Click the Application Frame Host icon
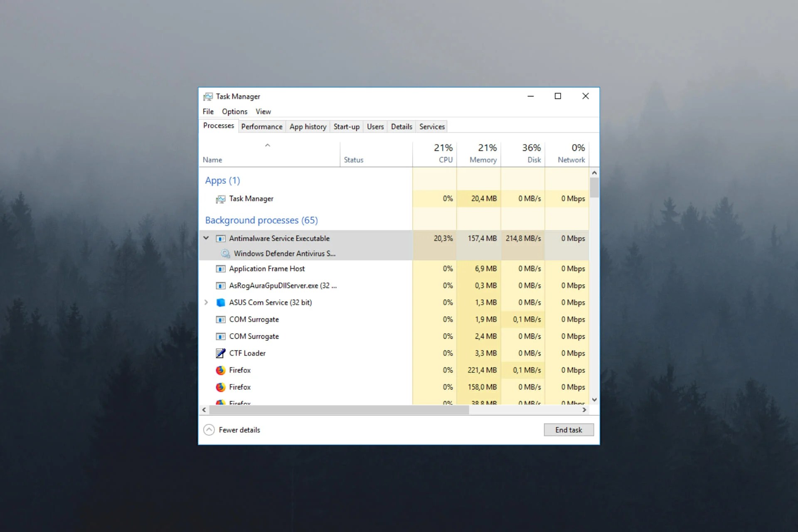The width and height of the screenshot is (798, 532). pyautogui.click(x=221, y=268)
